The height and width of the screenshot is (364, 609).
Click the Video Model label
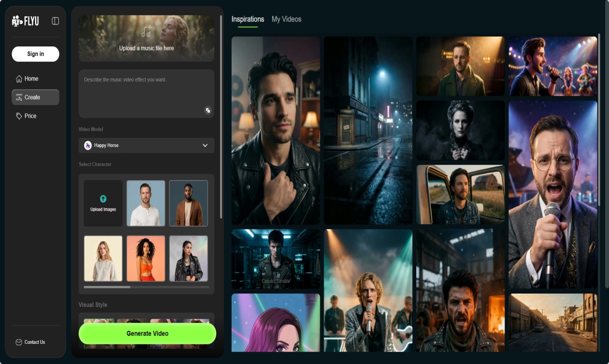[91, 129]
